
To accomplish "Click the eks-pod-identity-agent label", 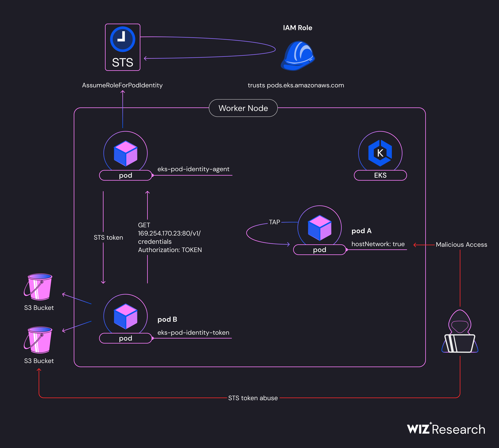I will coord(193,169).
